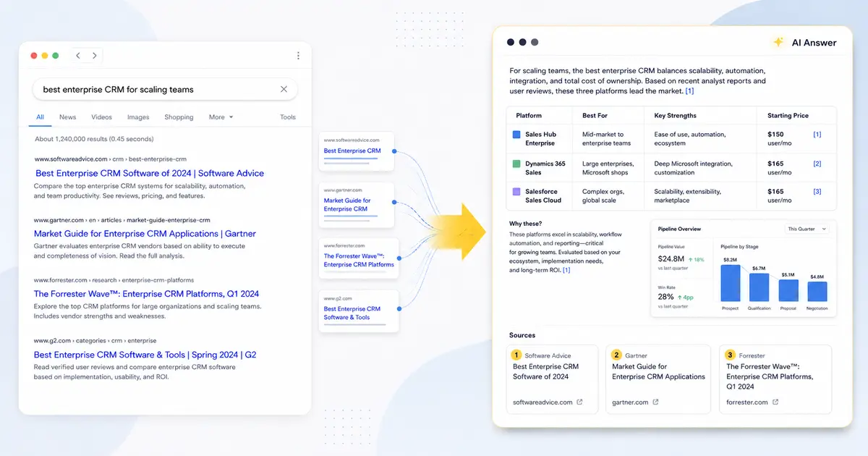Click the Starting Price column header
Viewport: 868px width, 456px height.
click(x=788, y=116)
